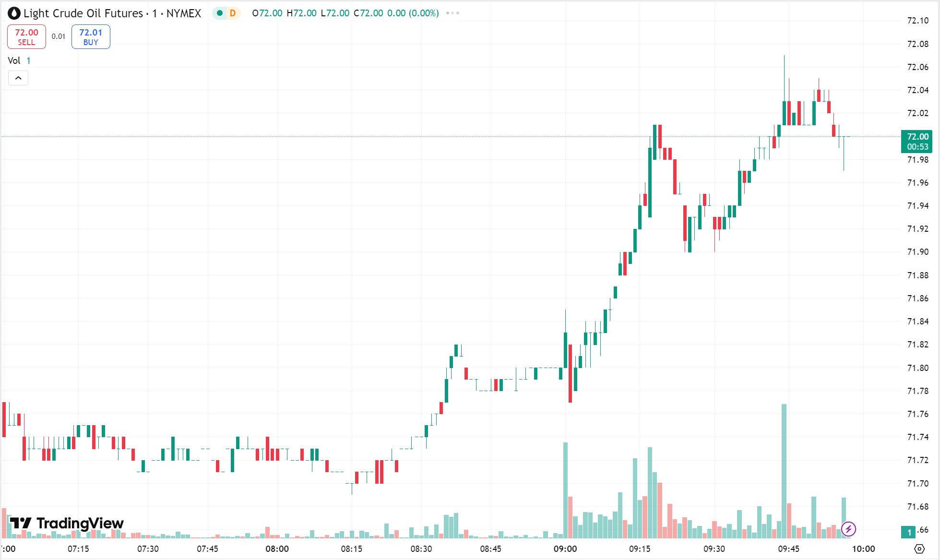Click the green market status dot
Image resolution: width=940 pixels, height=560 pixels.
pyautogui.click(x=219, y=13)
